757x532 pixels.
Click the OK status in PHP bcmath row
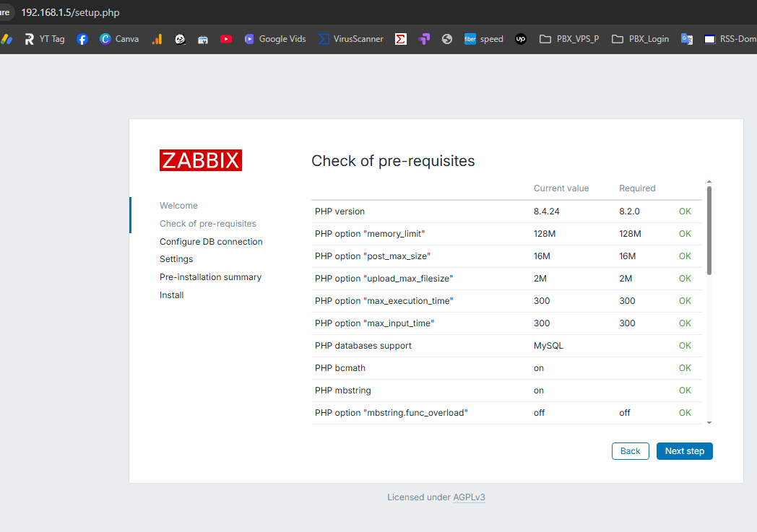685,368
